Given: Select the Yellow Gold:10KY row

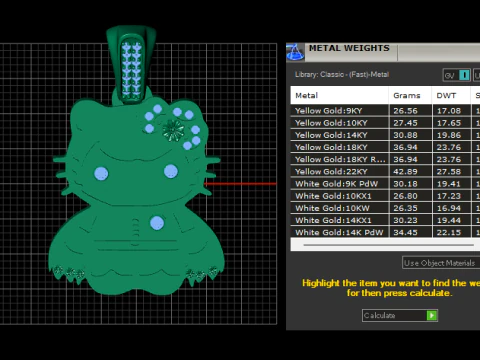Looking at the screenshot, I should coord(385,123).
